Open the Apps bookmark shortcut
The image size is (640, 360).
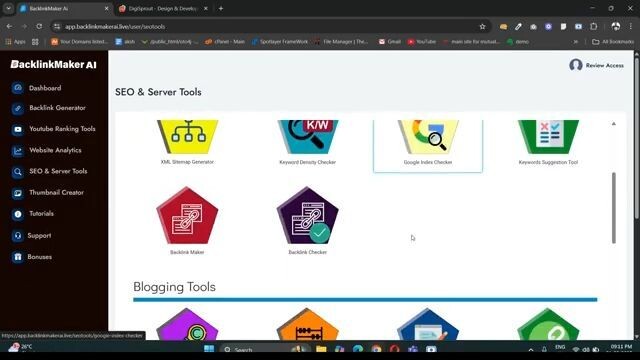15,42
